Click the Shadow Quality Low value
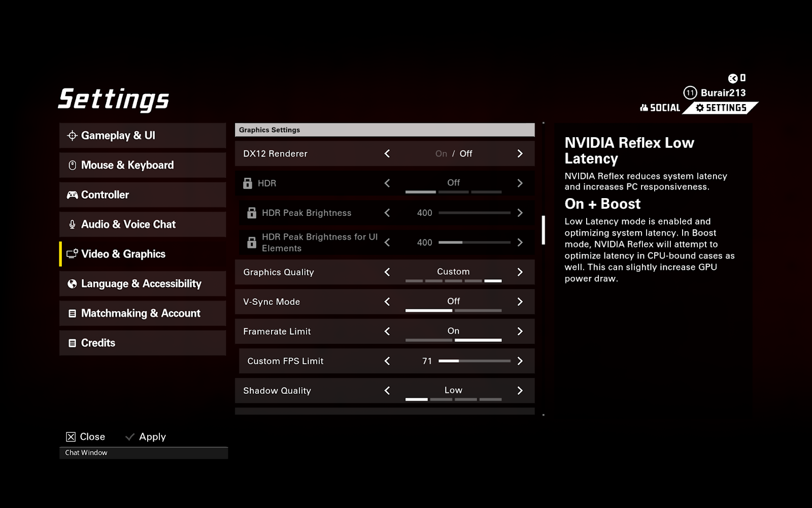The width and height of the screenshot is (812, 508). click(453, 390)
